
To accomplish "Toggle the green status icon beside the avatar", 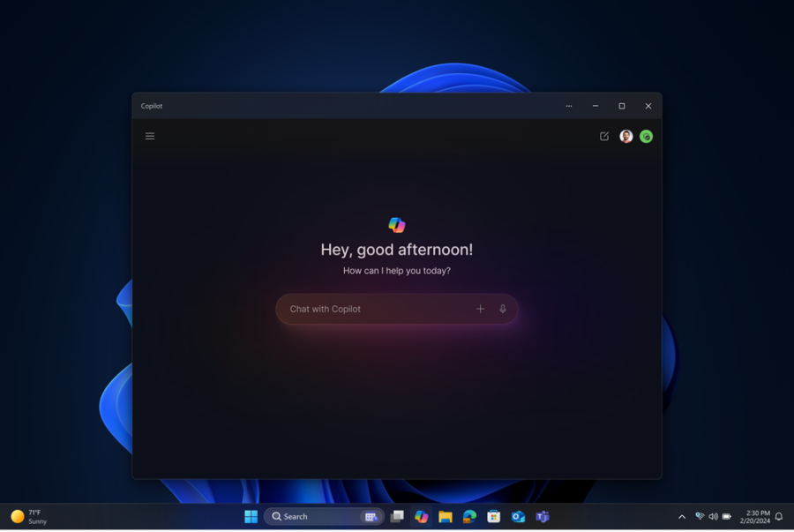I will tap(646, 136).
